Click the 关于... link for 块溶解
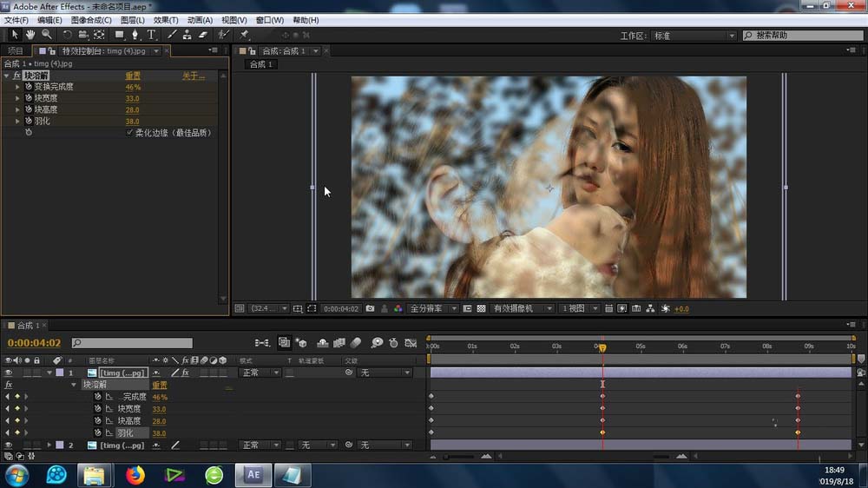 pos(193,76)
